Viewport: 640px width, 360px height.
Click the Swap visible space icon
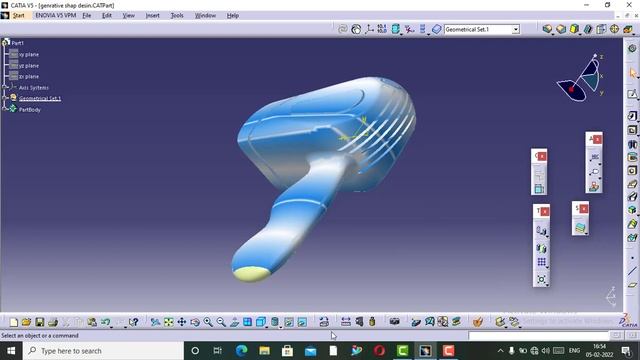tap(302, 322)
